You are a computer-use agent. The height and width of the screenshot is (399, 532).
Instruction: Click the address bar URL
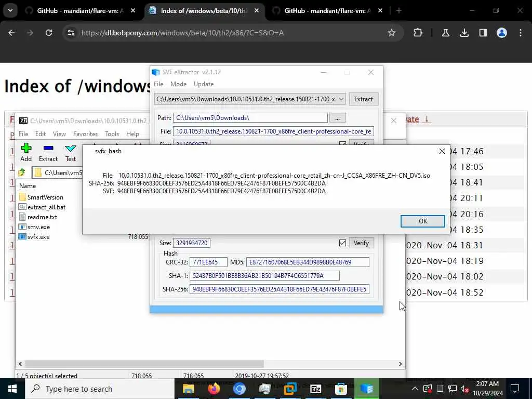coord(182,33)
